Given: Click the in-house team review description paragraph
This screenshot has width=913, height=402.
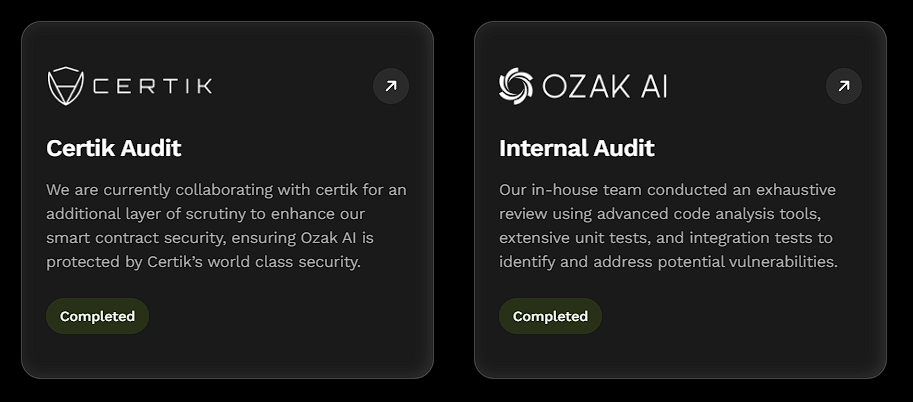Looking at the screenshot, I should coord(668,226).
